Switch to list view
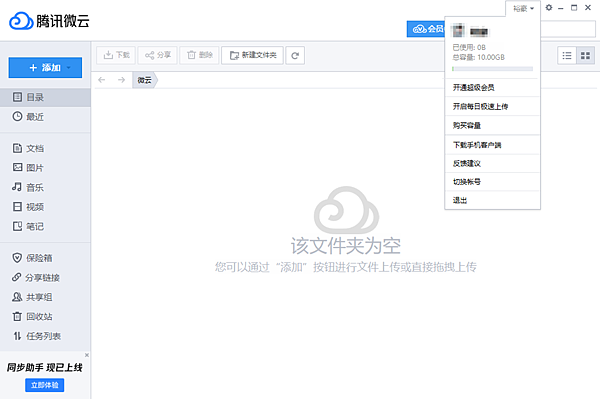Screen dimensions: 600x399 coord(567,56)
